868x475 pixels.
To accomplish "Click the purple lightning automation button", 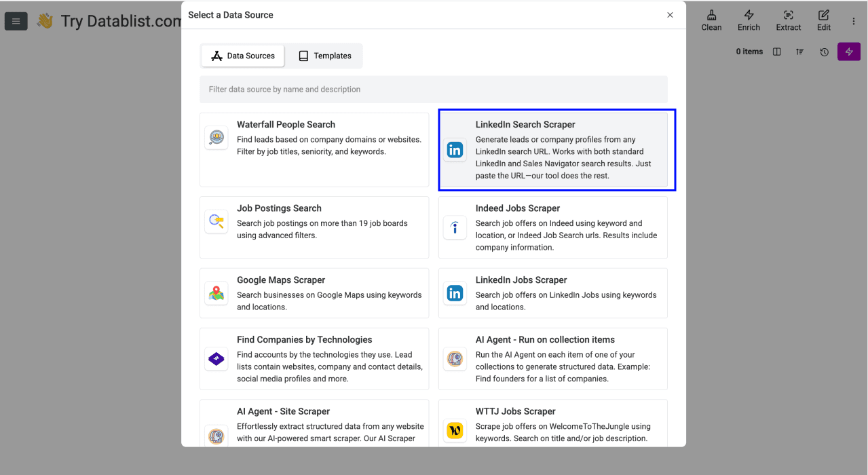I will click(x=848, y=52).
